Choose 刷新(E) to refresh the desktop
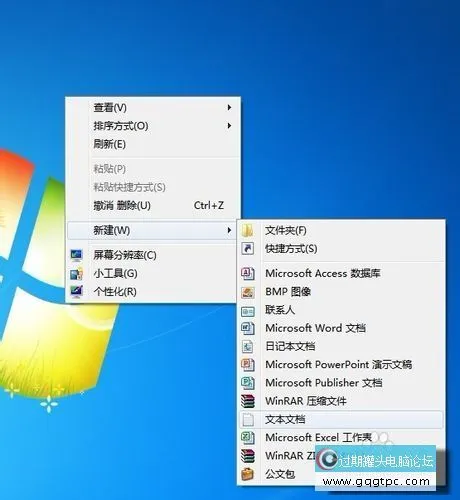460x500 pixels. (154, 144)
